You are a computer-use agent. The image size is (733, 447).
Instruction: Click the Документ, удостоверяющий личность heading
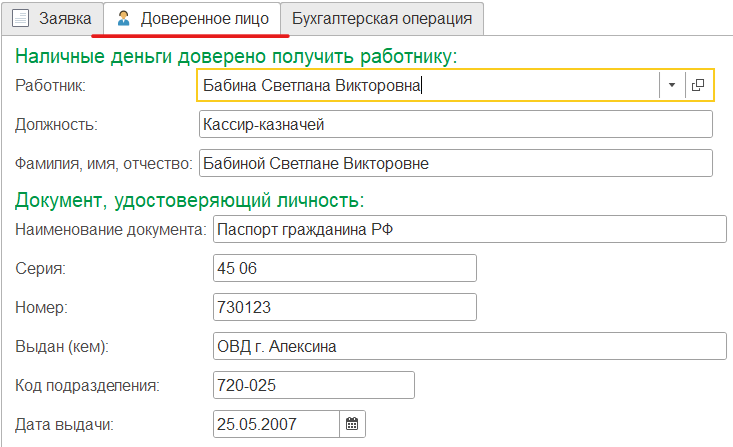pos(189,201)
